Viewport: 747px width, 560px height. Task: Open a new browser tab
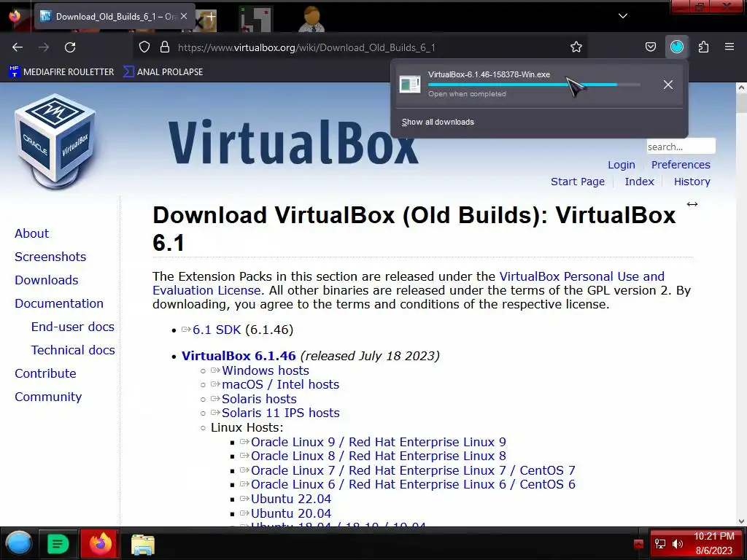click(211, 16)
